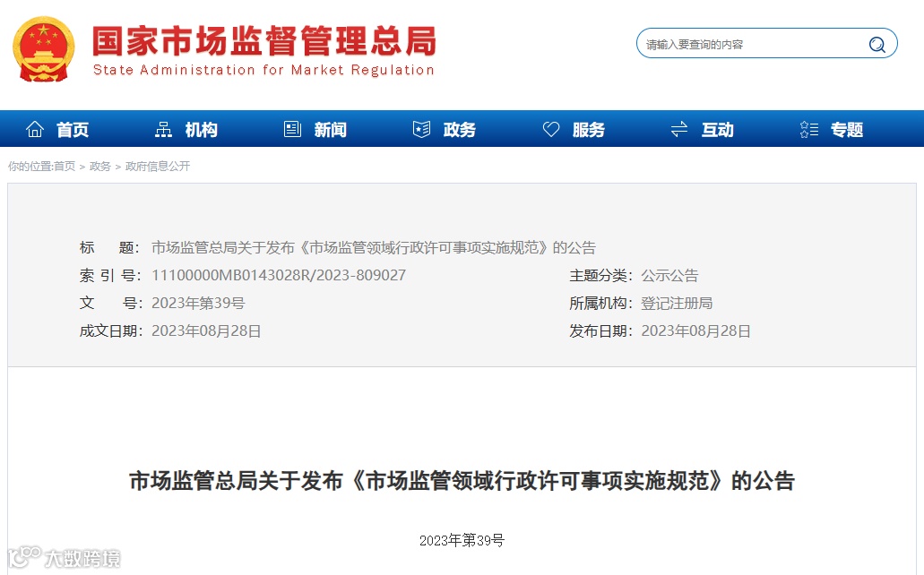Click the title value in the info table
This screenshot has width=924, height=575.
pyautogui.click(x=374, y=247)
